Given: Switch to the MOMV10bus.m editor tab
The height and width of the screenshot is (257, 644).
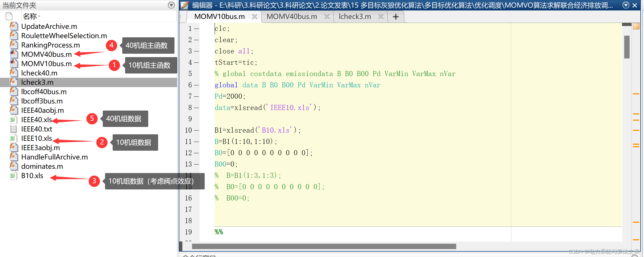Looking at the screenshot, I should coord(219,17).
